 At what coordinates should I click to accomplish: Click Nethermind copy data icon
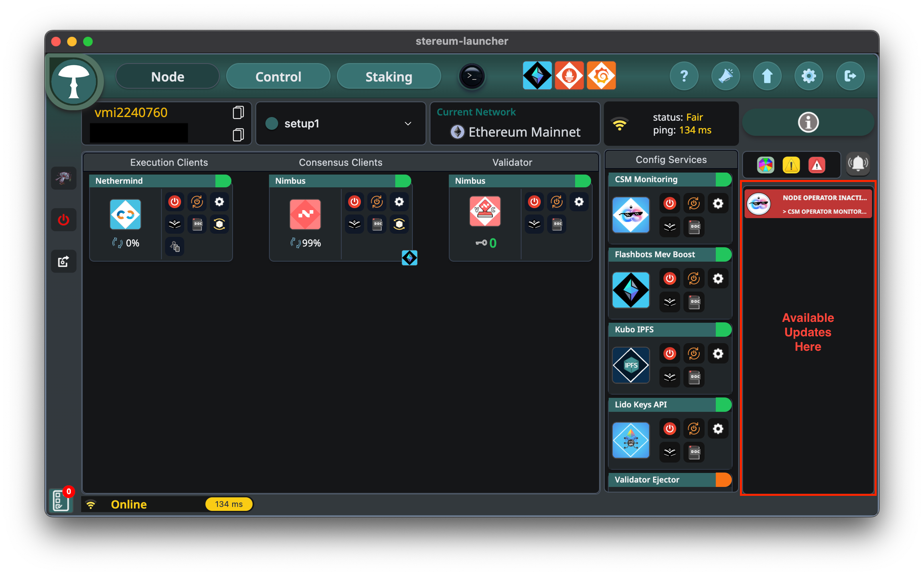click(174, 246)
